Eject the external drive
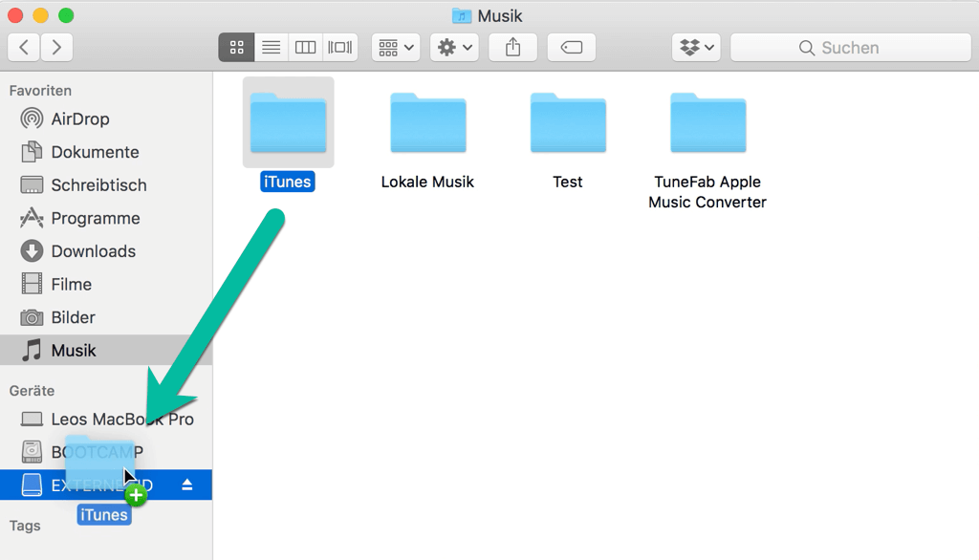 coord(186,485)
